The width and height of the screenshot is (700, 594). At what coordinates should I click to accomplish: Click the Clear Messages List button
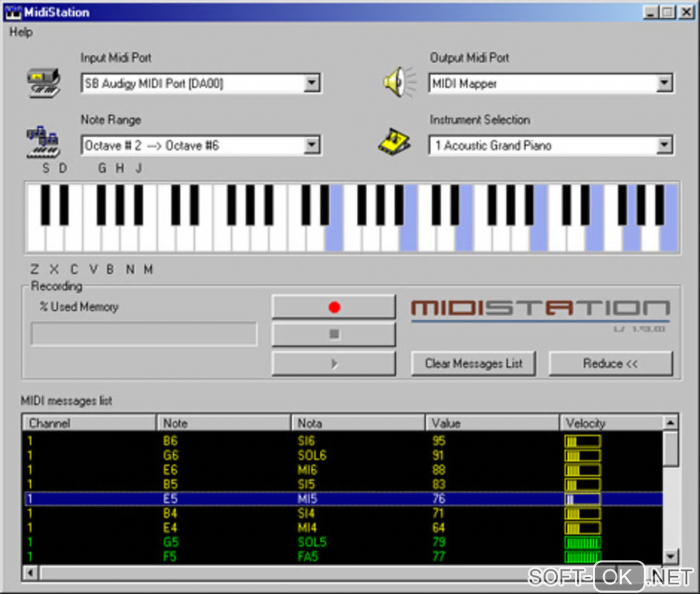tap(474, 364)
